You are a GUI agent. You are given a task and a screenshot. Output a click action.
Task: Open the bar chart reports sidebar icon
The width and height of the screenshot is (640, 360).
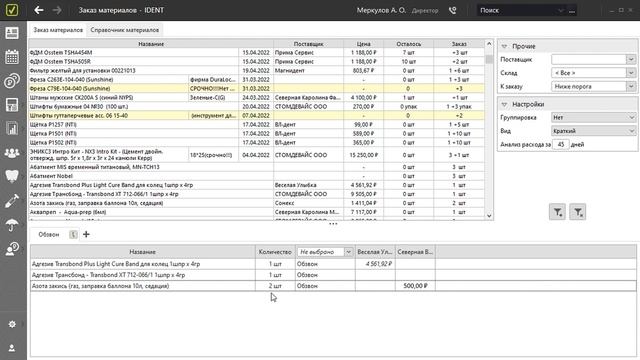pos(12,129)
